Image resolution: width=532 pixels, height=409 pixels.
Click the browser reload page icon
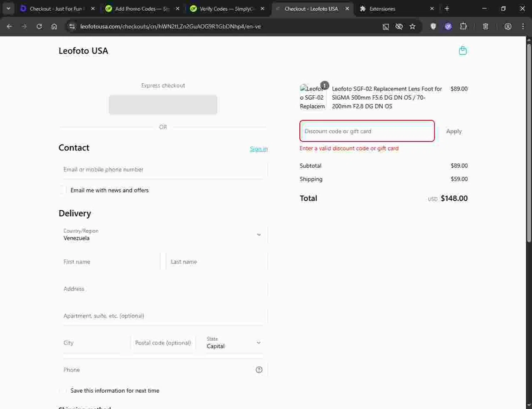(39, 27)
